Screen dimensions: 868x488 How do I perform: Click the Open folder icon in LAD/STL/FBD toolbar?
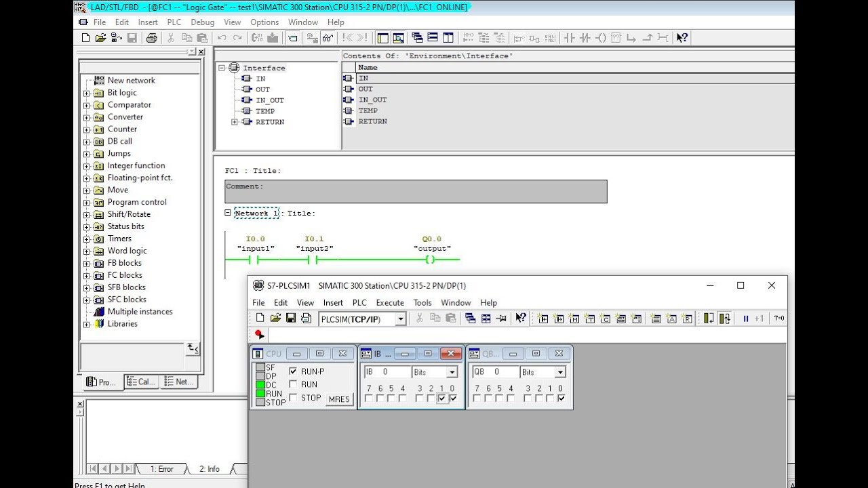[100, 38]
